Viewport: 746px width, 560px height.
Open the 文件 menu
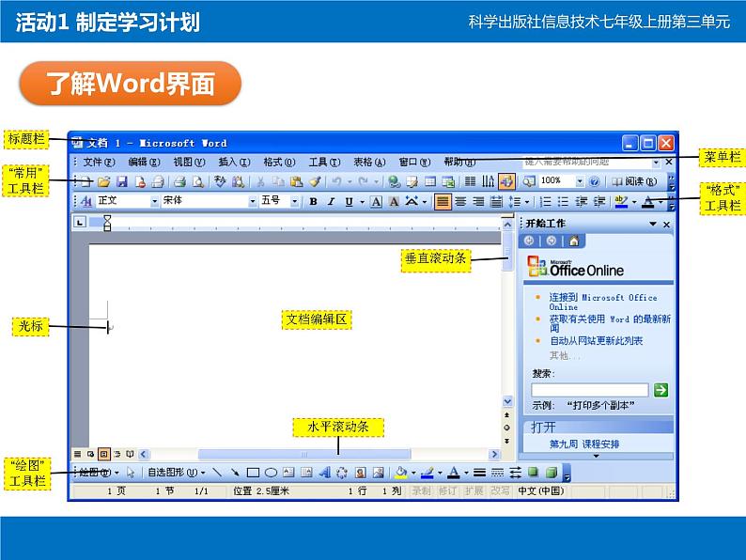pos(99,162)
